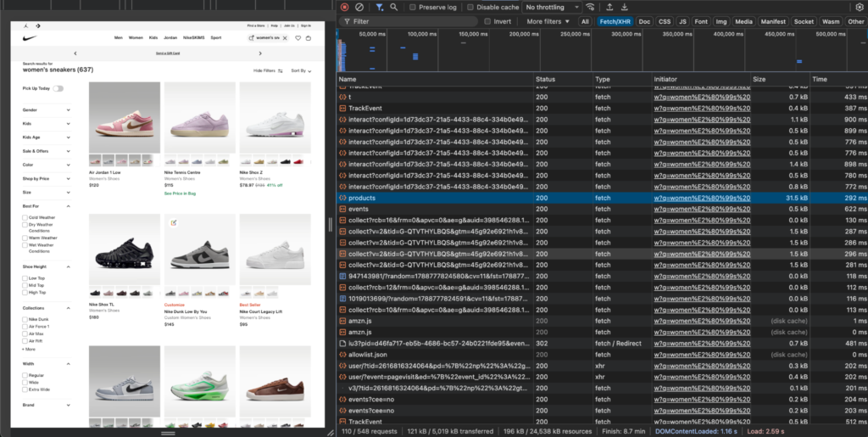The image size is (868, 437).
Task: Click the Export HAR download arrow icon
Action: click(625, 7)
